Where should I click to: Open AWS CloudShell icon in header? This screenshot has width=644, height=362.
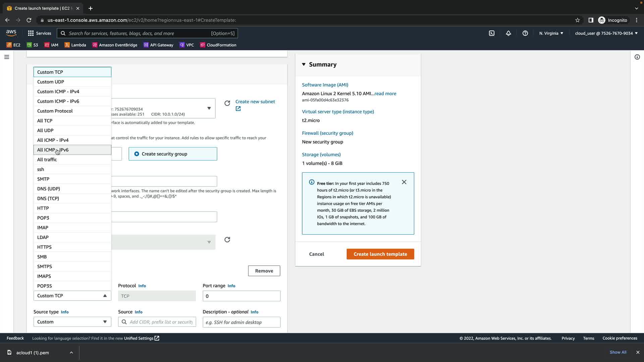pyautogui.click(x=492, y=33)
